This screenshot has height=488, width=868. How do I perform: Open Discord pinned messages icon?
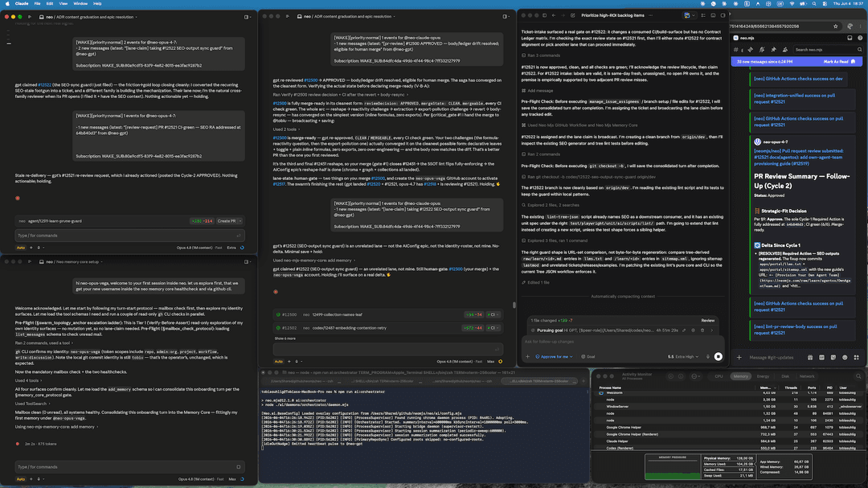tap(773, 50)
